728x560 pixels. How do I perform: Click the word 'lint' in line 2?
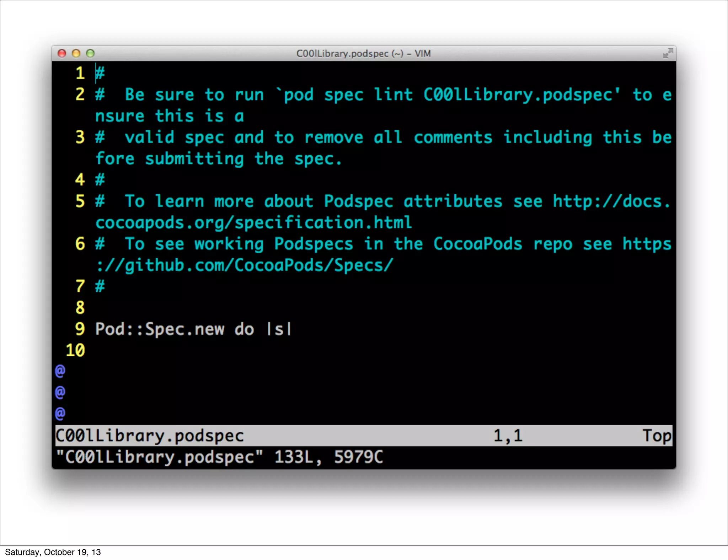click(393, 95)
